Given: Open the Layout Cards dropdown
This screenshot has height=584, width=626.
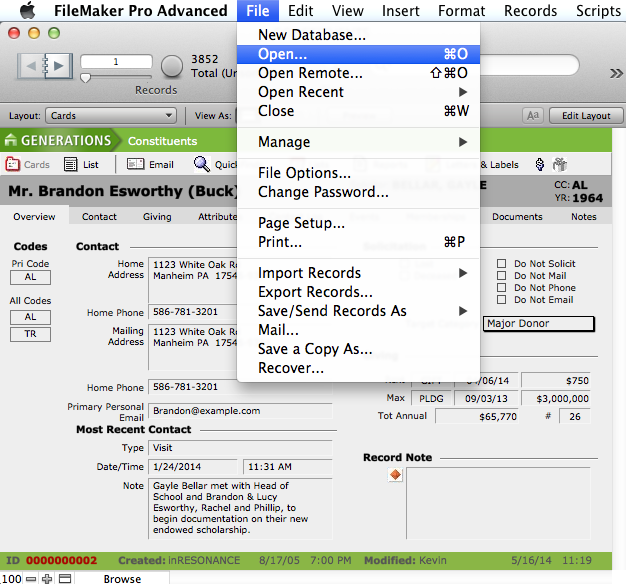Looking at the screenshot, I should [111, 116].
